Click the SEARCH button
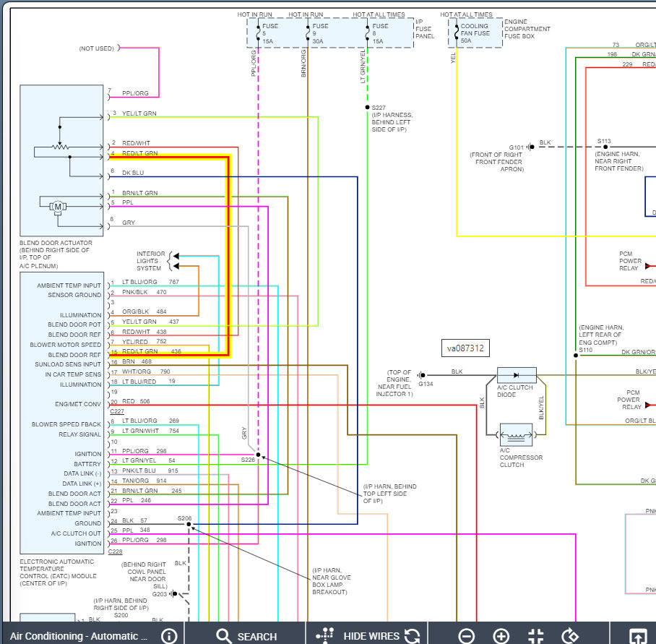Screen dimensions: 656x644 click(257, 637)
